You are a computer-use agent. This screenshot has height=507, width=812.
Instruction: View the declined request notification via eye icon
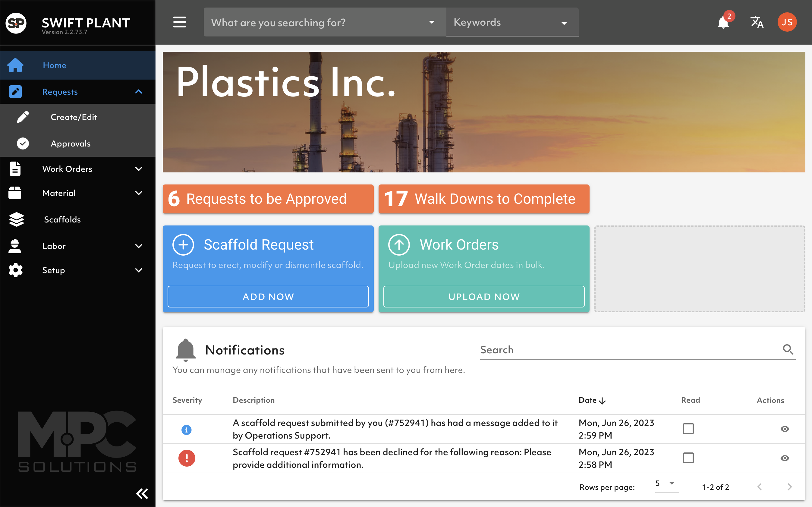click(785, 458)
